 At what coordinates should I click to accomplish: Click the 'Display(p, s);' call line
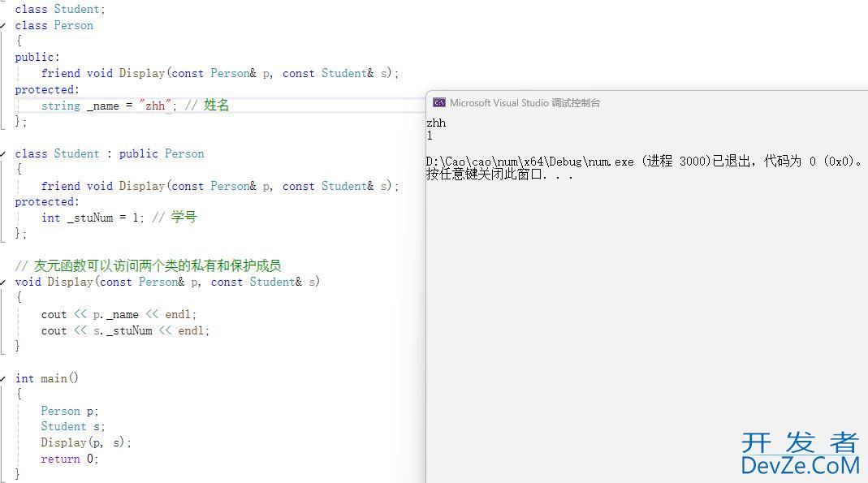(86, 442)
